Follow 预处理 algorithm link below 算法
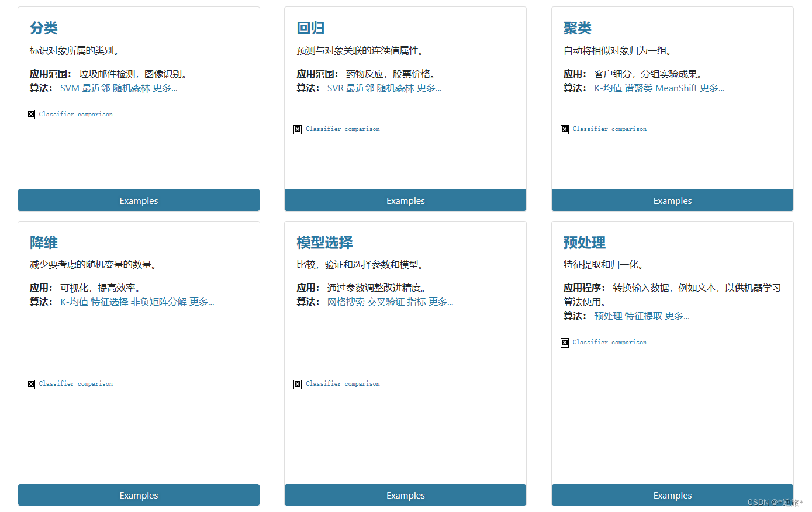The height and width of the screenshot is (512, 812). [x=608, y=316]
